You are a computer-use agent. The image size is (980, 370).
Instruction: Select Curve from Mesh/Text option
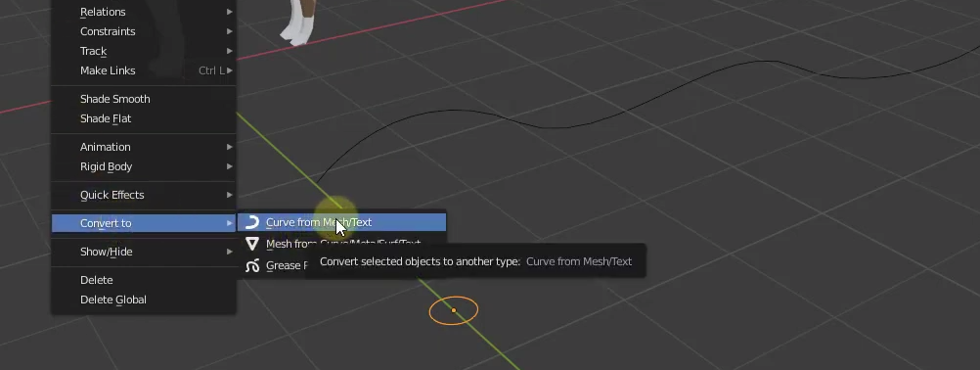(342, 222)
